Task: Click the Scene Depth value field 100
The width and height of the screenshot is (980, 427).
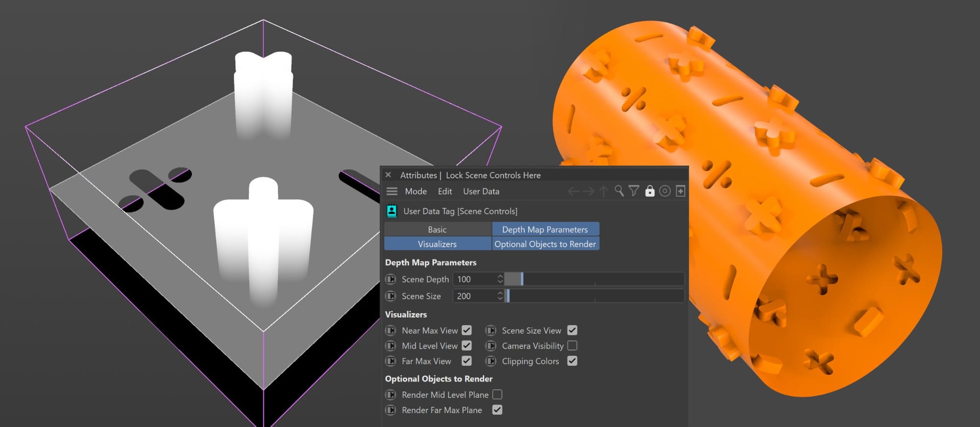Action: [x=474, y=279]
